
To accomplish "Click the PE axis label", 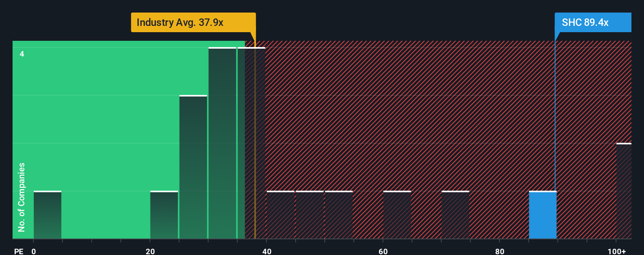I will [19, 251].
